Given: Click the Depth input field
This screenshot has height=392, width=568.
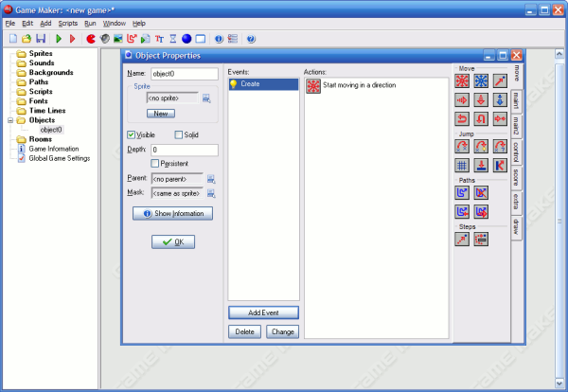Looking at the screenshot, I should point(185,150).
